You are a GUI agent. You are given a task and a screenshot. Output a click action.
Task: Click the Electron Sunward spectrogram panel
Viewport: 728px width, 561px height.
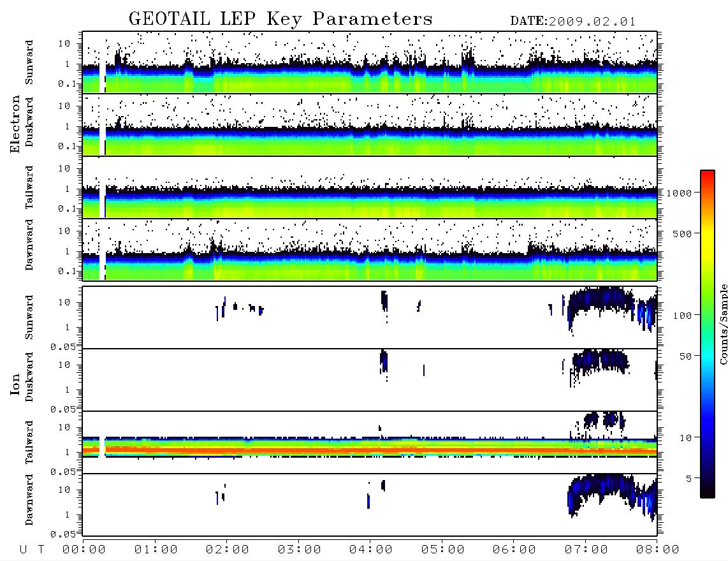[x=370, y=62]
